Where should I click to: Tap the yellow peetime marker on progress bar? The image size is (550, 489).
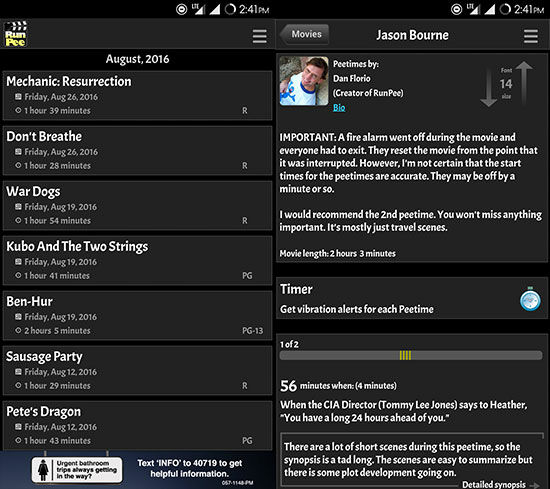[405, 355]
